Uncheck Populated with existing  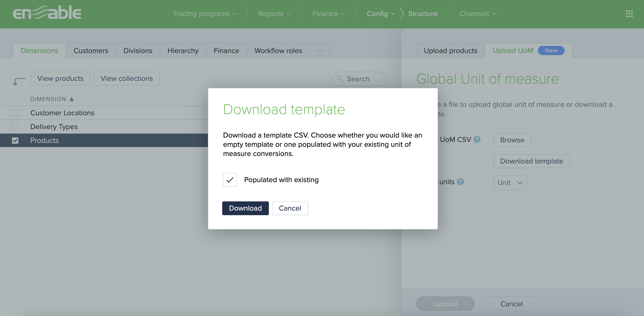point(230,180)
